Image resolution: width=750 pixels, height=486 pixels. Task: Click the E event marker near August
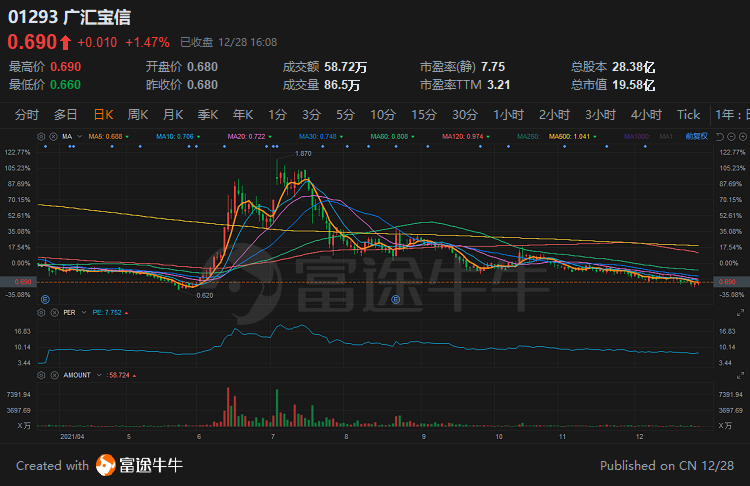tap(396, 300)
